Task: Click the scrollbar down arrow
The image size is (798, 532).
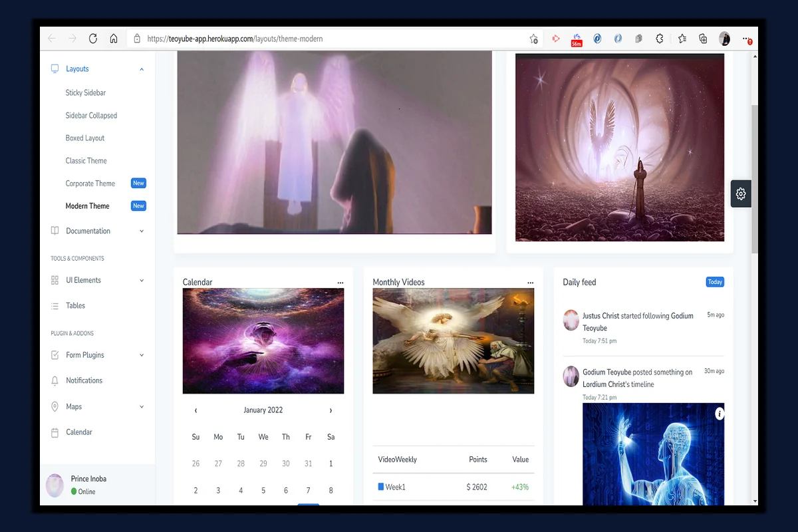Action: tap(755, 501)
